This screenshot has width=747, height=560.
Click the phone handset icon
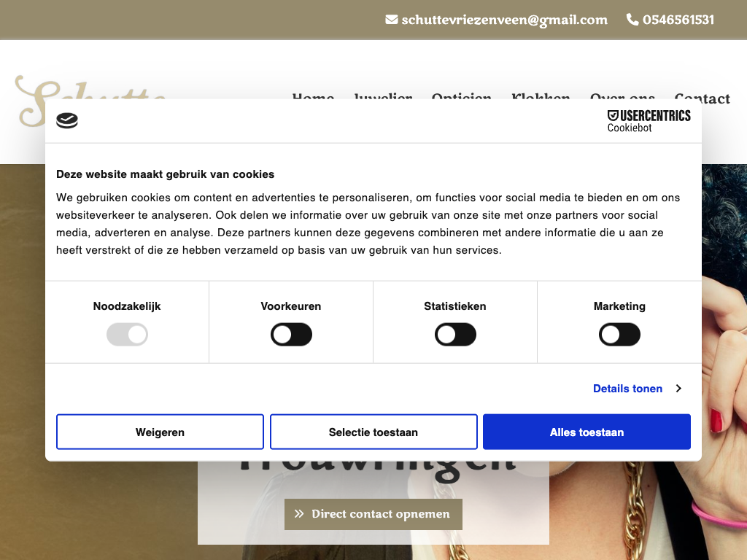(x=632, y=20)
